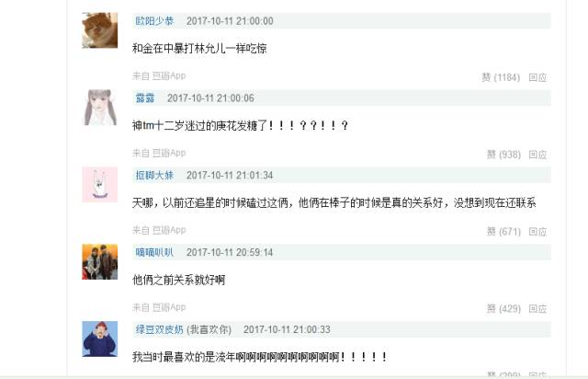Visit the profile of 绿豆双皮奶

pyautogui.click(x=159, y=330)
